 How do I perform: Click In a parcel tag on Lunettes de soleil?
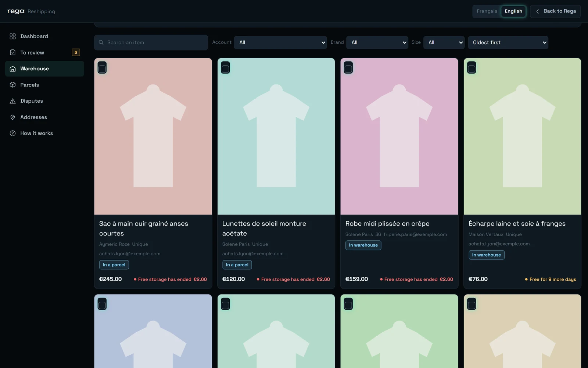click(x=237, y=265)
